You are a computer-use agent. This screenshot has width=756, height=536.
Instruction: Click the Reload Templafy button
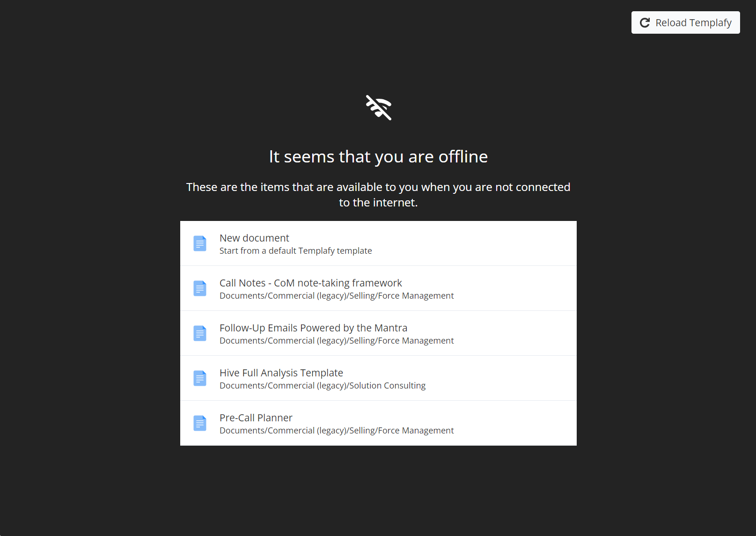click(685, 22)
